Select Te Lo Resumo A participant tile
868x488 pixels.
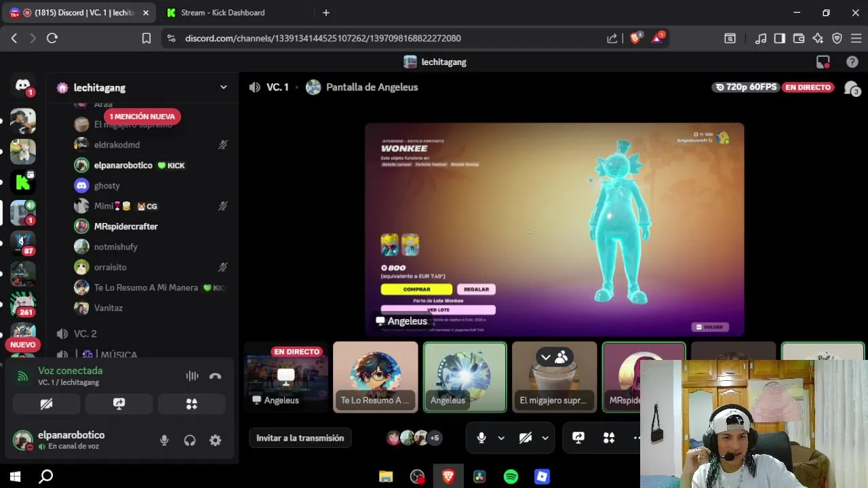click(x=375, y=377)
